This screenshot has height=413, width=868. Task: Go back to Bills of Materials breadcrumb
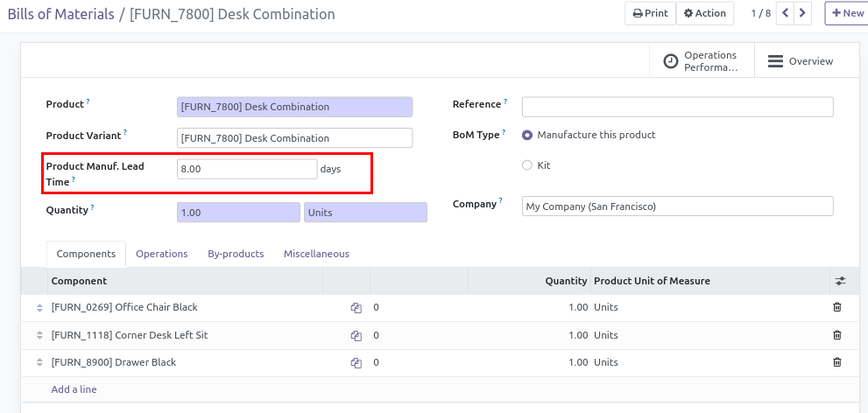[x=61, y=14]
